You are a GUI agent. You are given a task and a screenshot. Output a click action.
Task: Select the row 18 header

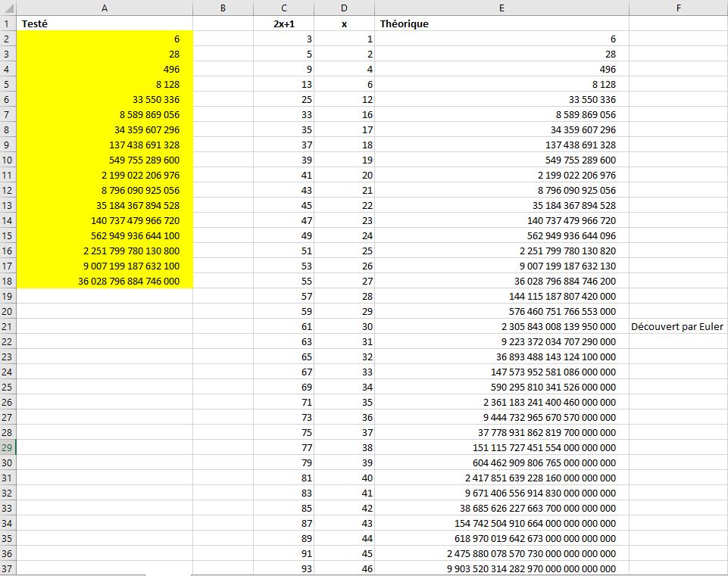tap(8, 281)
